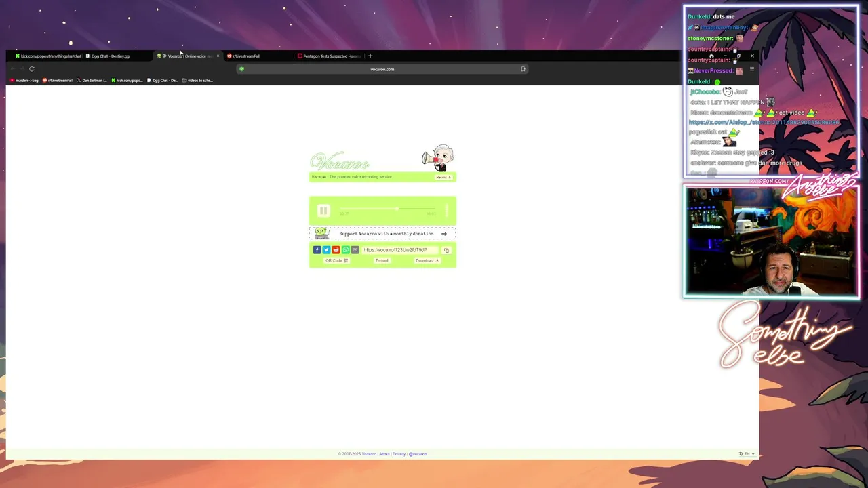Viewport: 868px width, 488px height.
Task: Click the stoneymcstoner chat username
Action: [710, 39]
